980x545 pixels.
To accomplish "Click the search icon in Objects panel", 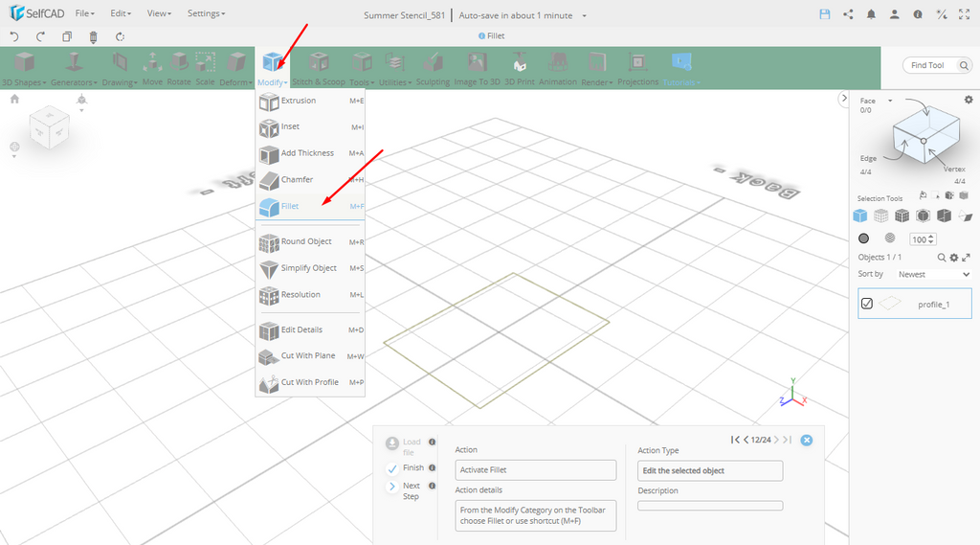I will tap(942, 258).
